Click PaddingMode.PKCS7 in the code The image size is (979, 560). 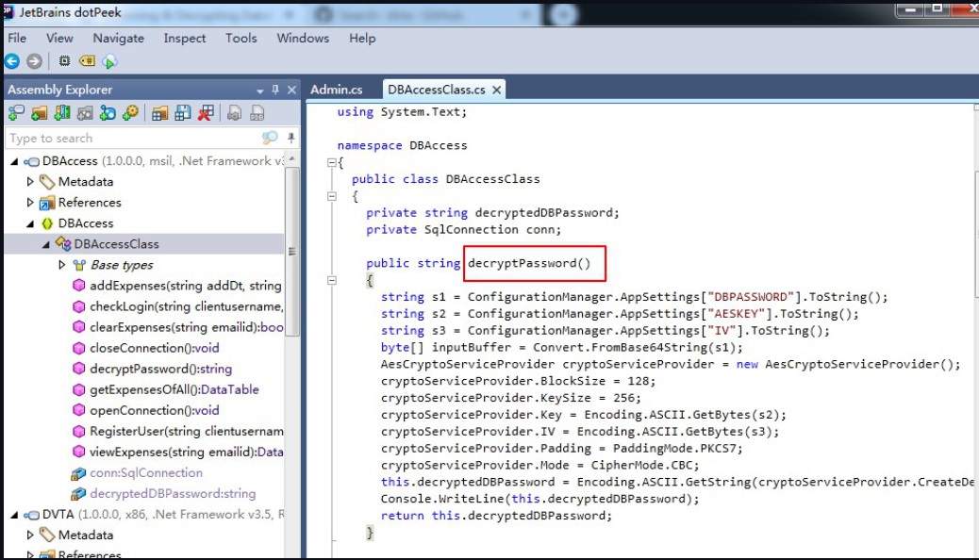click(675, 448)
